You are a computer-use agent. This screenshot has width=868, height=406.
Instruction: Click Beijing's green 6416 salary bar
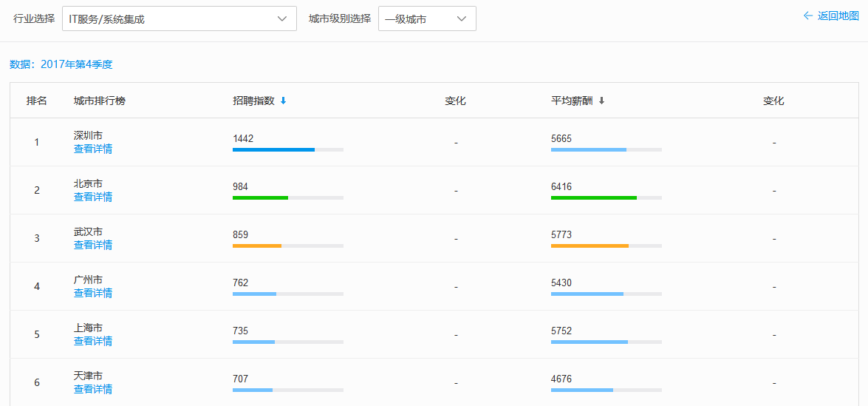point(594,197)
